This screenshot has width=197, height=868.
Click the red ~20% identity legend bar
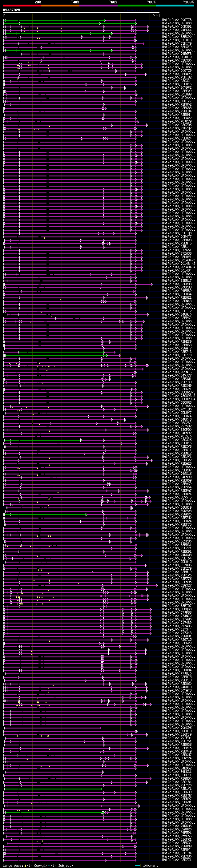(x=22, y=6)
